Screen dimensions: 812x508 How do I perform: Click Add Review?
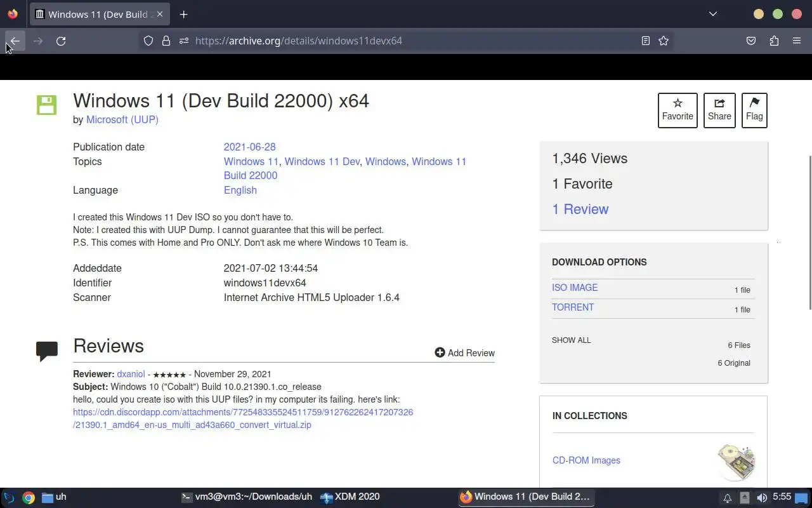click(x=464, y=353)
